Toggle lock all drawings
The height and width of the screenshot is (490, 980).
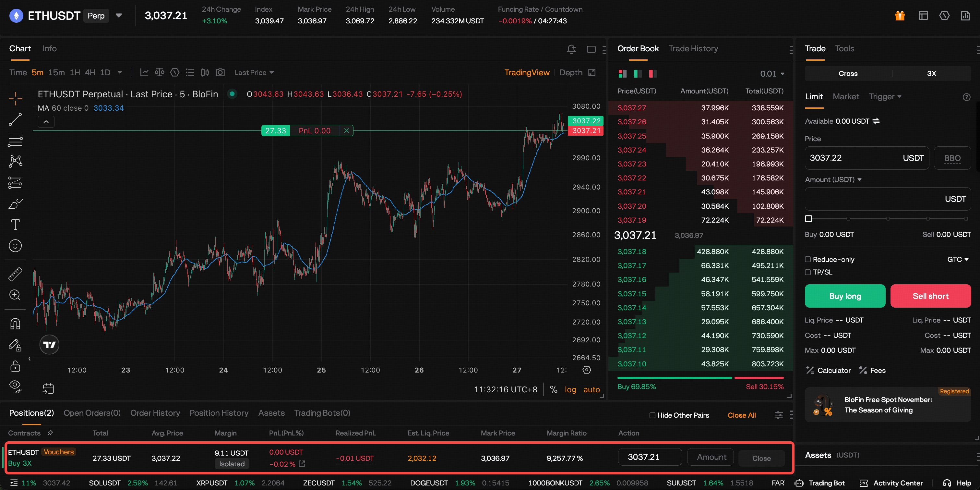15,366
